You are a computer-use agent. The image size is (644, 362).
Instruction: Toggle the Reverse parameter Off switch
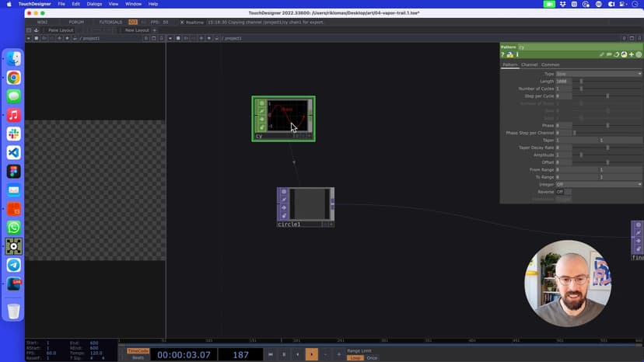point(560,192)
